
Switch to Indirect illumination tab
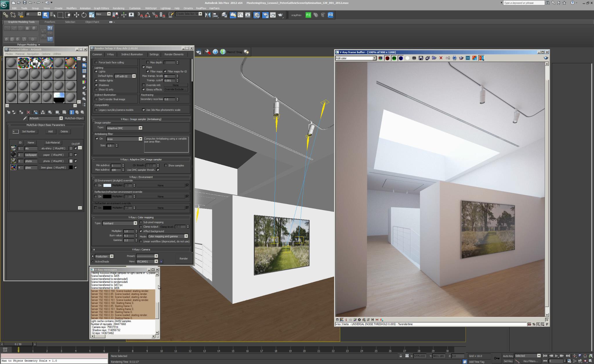pyautogui.click(x=132, y=54)
